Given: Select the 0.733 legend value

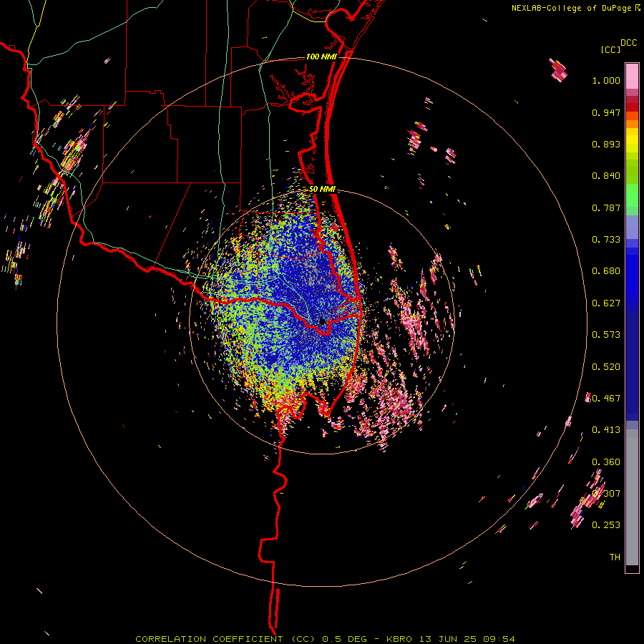Looking at the screenshot, I should [x=606, y=240].
